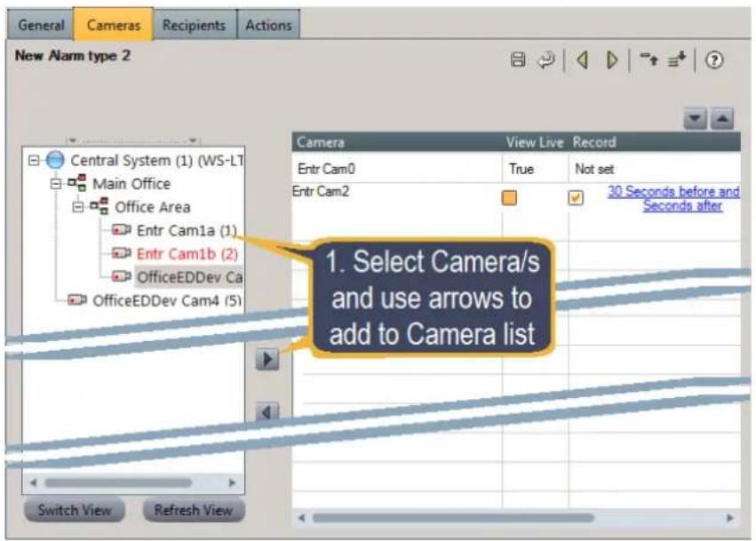Open the Actions tab
This screenshot has width=756, height=541.
268,25
